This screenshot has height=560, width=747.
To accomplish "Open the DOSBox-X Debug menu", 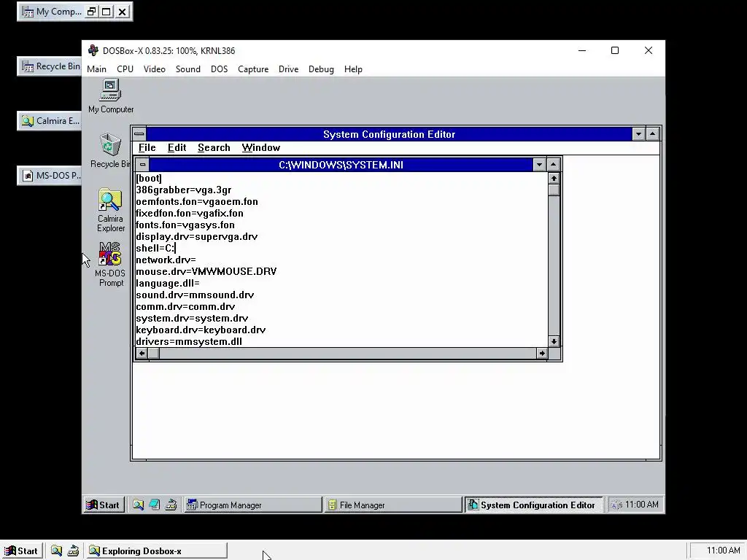I will point(321,69).
